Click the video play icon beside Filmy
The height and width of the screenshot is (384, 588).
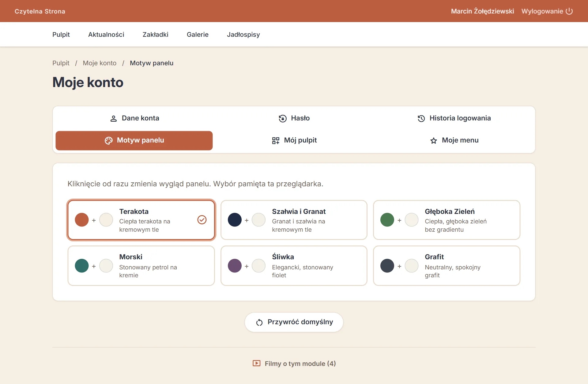pyautogui.click(x=257, y=363)
